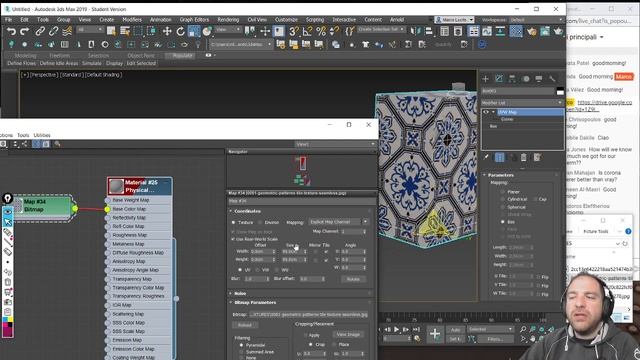Viewport: 640px width, 360px height.
Task: Toggle the 3D Snaps icon
Action: [293, 31]
